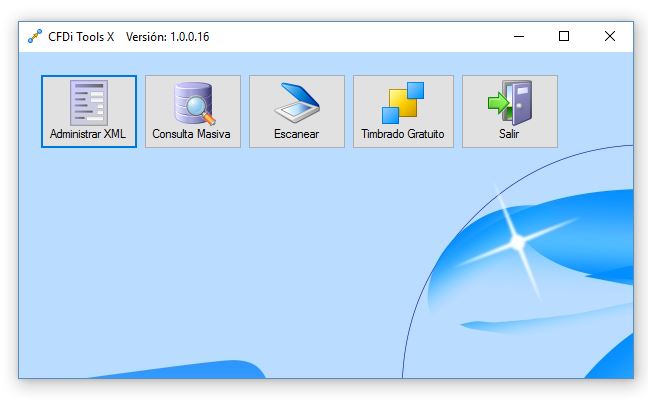
Task: Click the CFDi Tools X app icon in title bar
Action: click(35, 36)
